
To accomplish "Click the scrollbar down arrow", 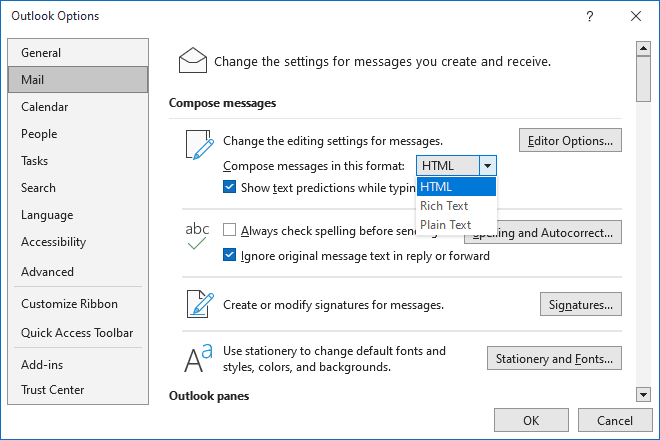I will (x=643, y=395).
